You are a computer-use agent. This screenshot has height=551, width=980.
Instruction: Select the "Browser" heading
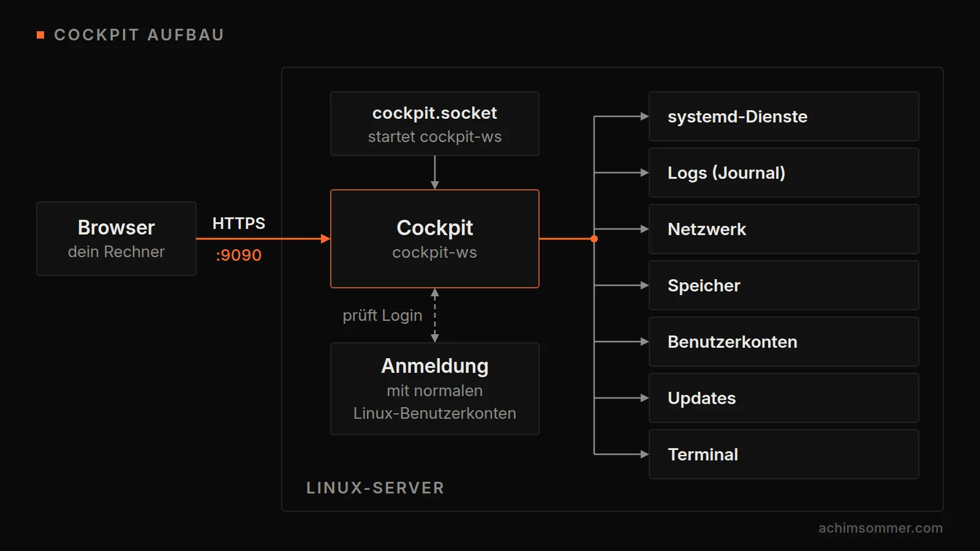[116, 228]
